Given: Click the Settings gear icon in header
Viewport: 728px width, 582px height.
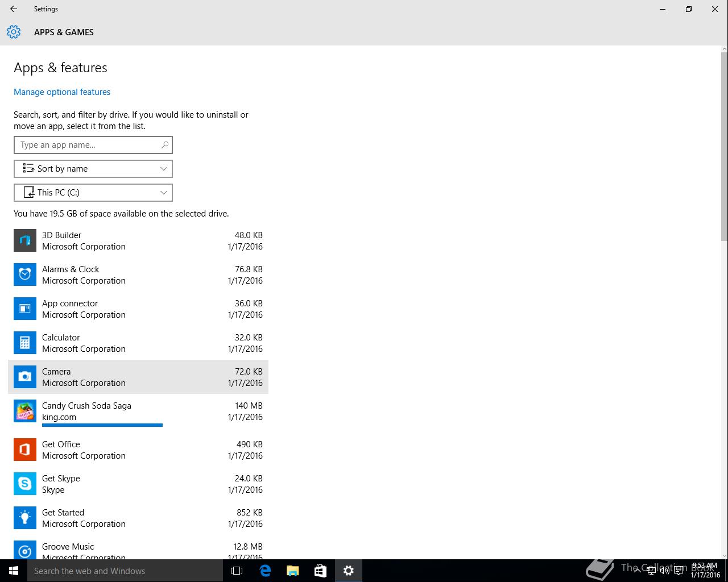Looking at the screenshot, I should coord(14,32).
